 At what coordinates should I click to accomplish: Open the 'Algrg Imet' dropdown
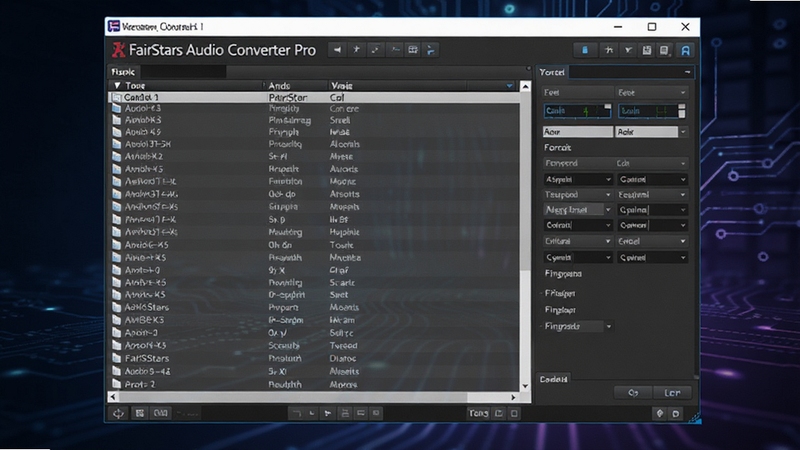tap(578, 210)
